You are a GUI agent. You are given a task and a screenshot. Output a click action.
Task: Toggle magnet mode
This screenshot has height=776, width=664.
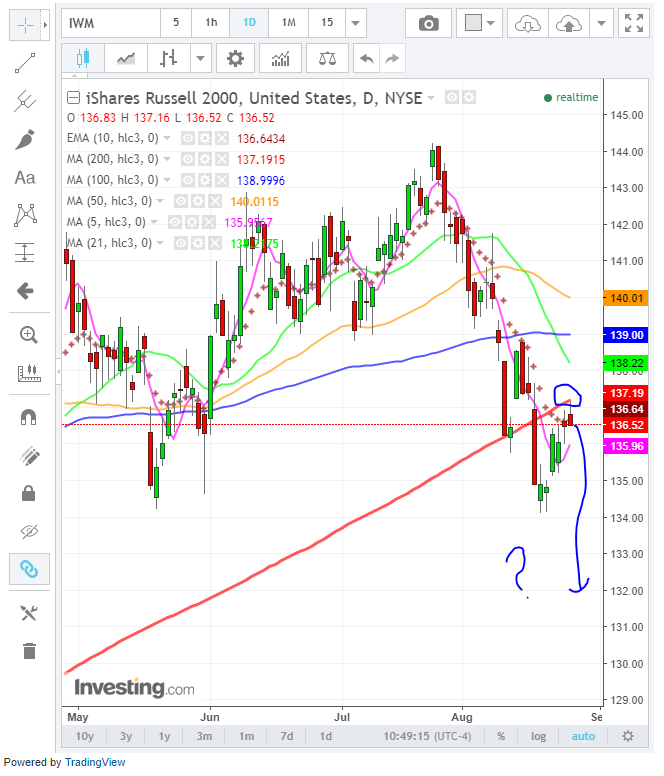pos(29,417)
